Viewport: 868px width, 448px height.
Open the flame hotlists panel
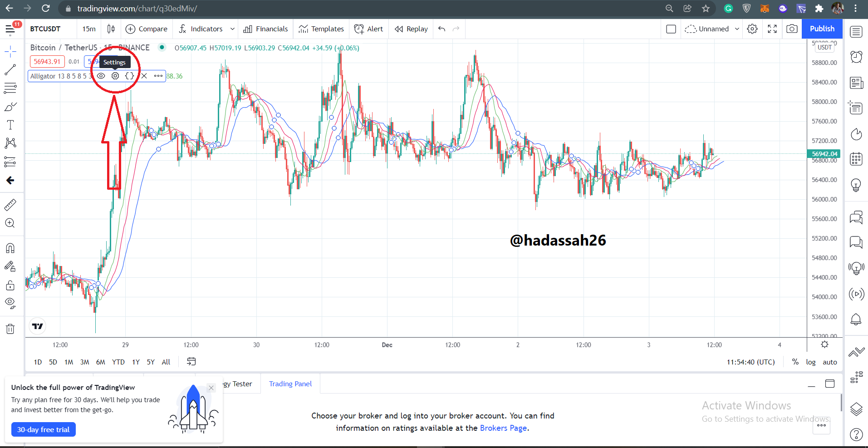(x=856, y=134)
